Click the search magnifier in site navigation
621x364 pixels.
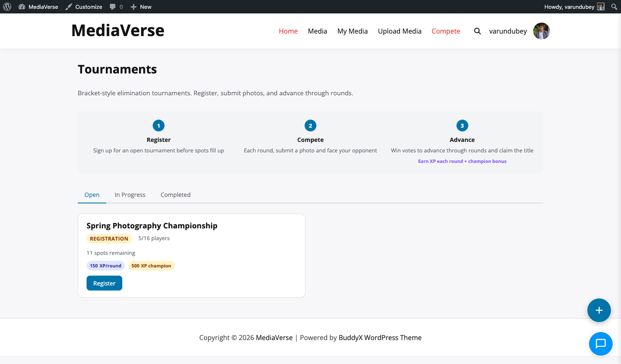(477, 31)
